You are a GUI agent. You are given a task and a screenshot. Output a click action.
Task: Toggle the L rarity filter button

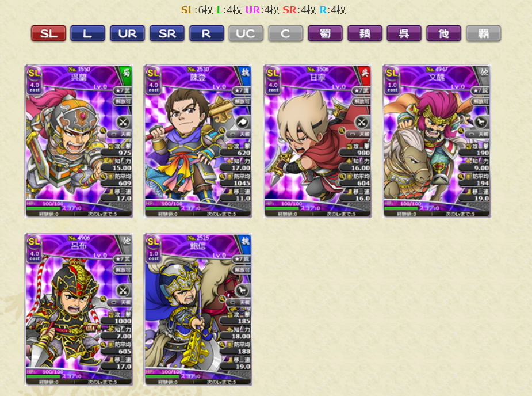[x=87, y=33]
